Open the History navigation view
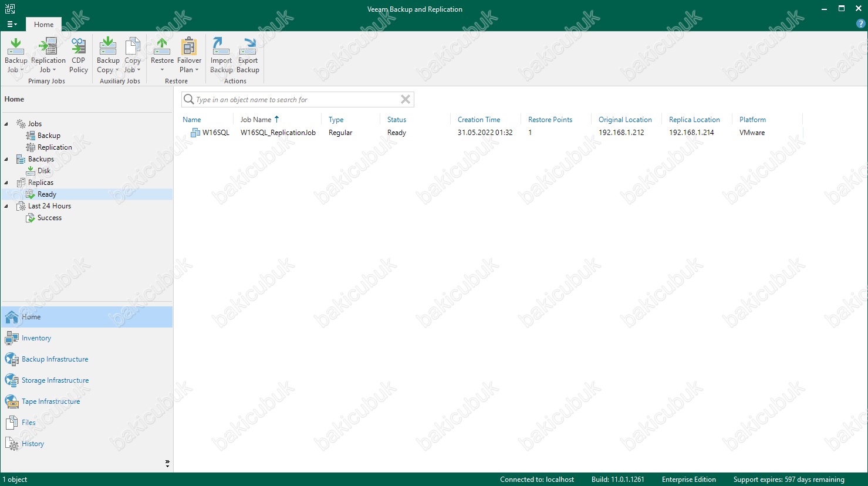This screenshot has width=868, height=486. coord(87,444)
